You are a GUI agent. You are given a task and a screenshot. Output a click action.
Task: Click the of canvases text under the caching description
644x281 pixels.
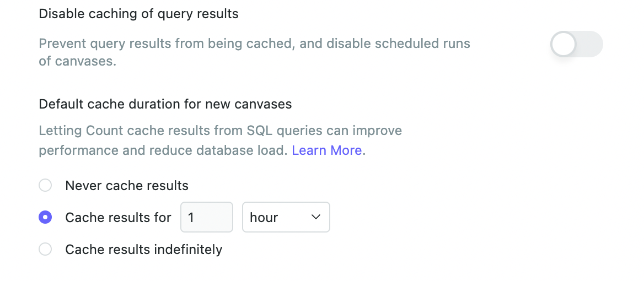(x=77, y=61)
